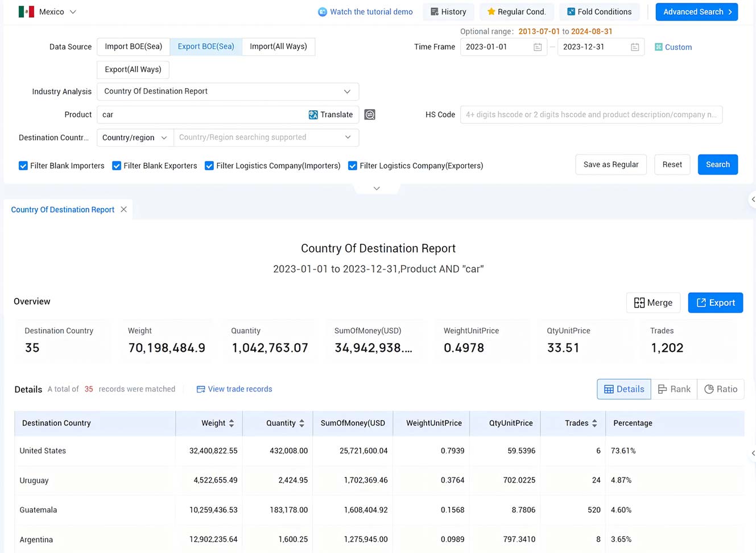Click the lower right-edge side panel arrow

[753, 454]
